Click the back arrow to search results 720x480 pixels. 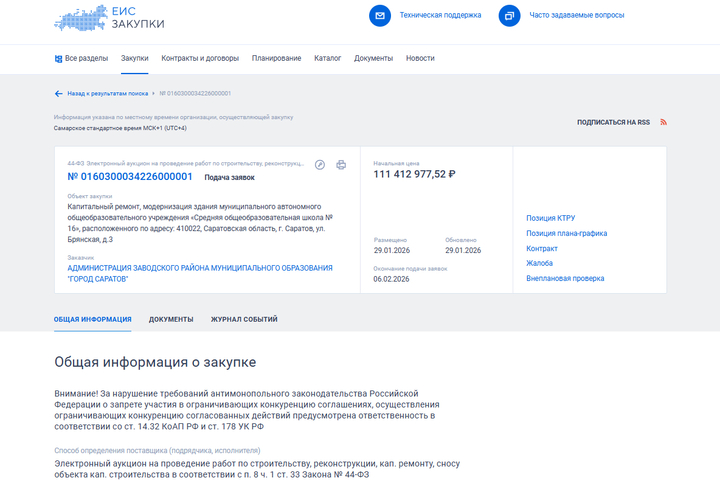tap(58, 93)
